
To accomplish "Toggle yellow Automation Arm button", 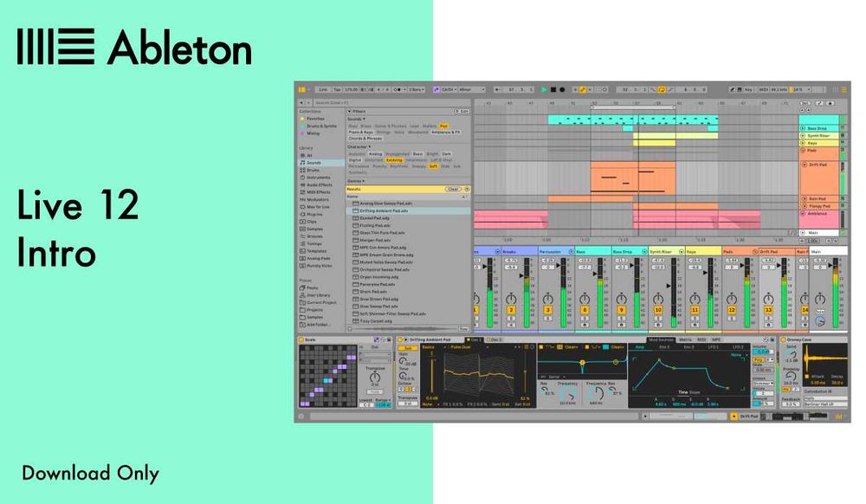I will pos(582,89).
